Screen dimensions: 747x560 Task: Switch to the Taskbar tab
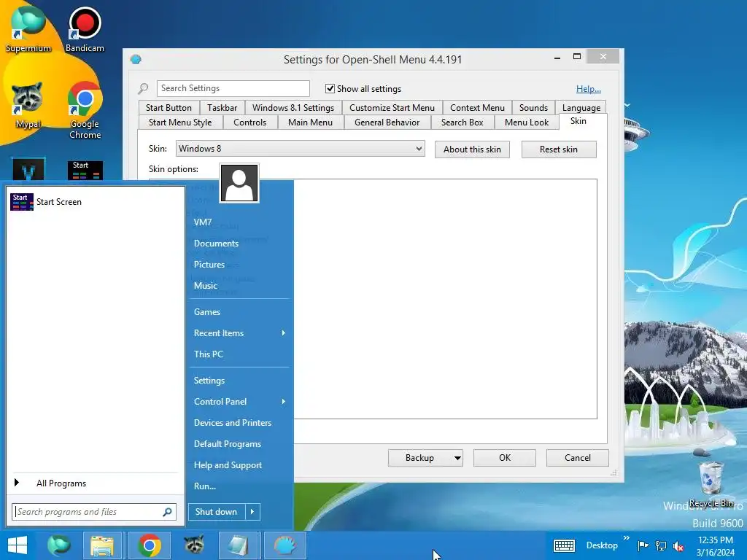(222, 108)
